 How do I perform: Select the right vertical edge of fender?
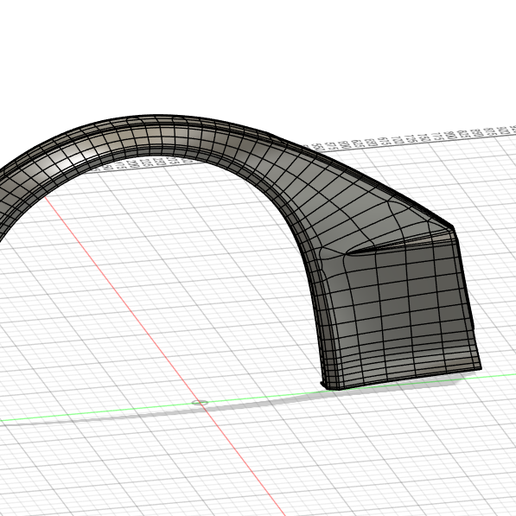point(467,300)
